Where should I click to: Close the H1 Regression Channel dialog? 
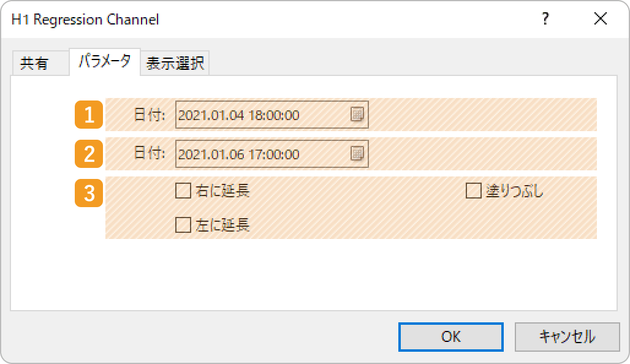(x=600, y=18)
